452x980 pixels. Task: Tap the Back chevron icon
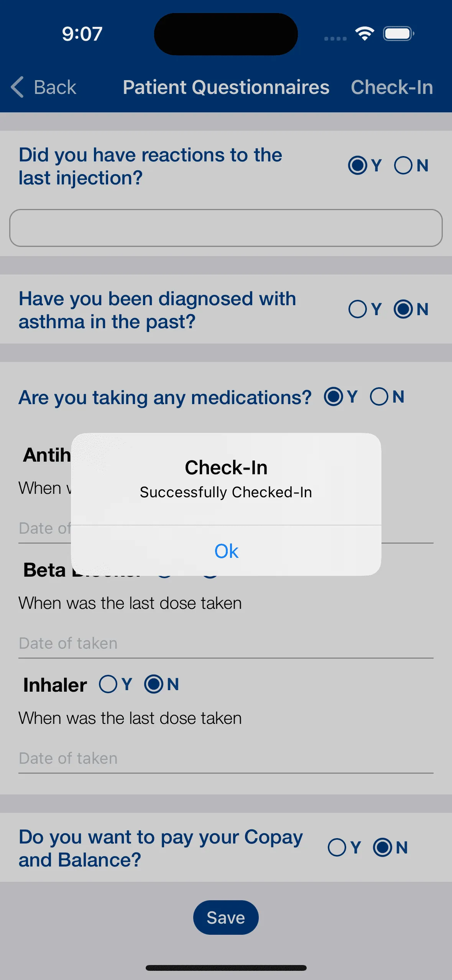point(18,87)
